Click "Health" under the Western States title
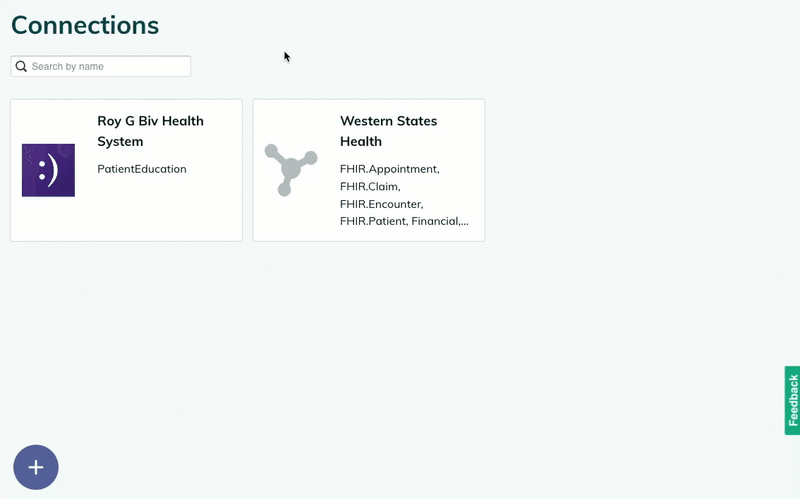 [361, 142]
